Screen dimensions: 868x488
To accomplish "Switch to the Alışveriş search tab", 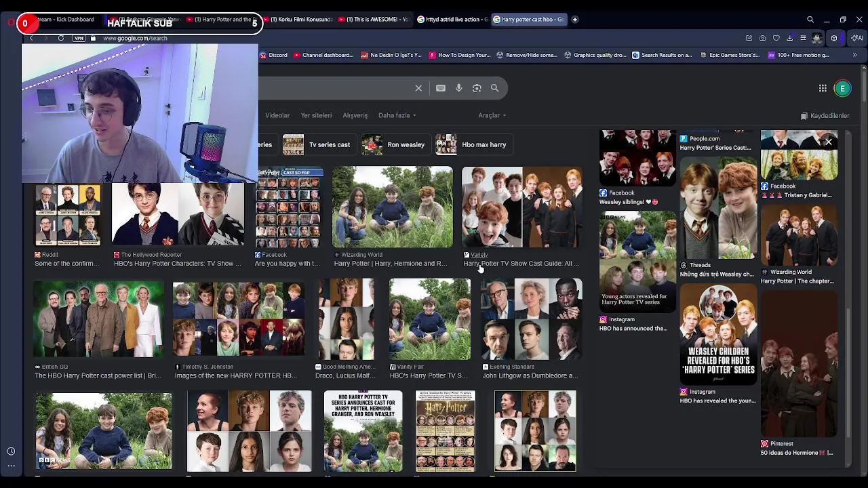I will coord(355,115).
